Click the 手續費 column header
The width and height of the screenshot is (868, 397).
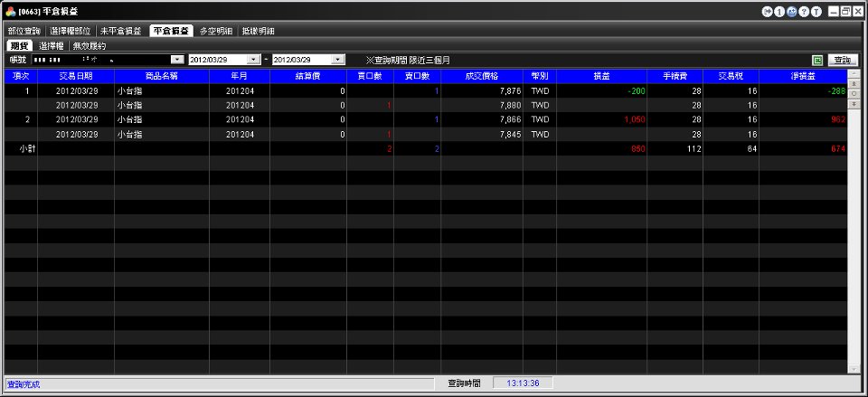[675, 76]
